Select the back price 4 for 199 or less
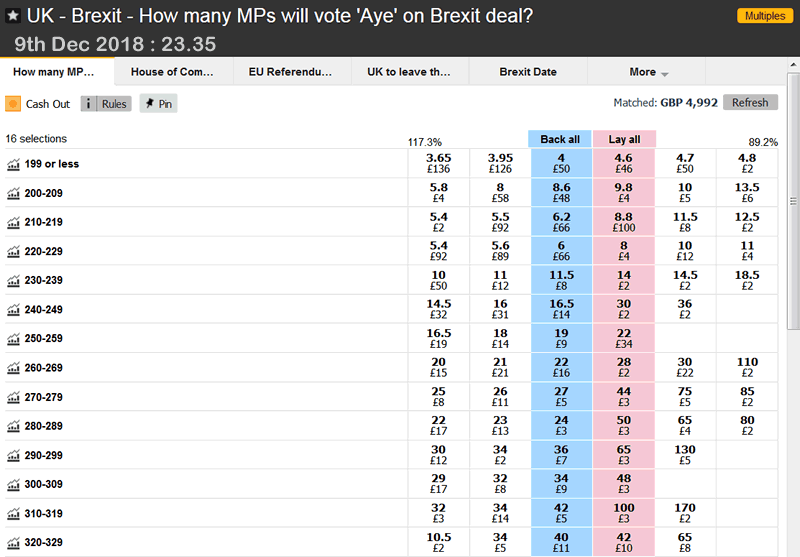 pos(559,163)
